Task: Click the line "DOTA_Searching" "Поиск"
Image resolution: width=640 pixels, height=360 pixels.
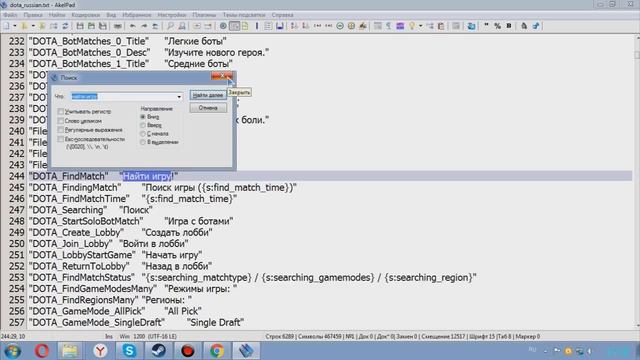Action: click(x=90, y=210)
